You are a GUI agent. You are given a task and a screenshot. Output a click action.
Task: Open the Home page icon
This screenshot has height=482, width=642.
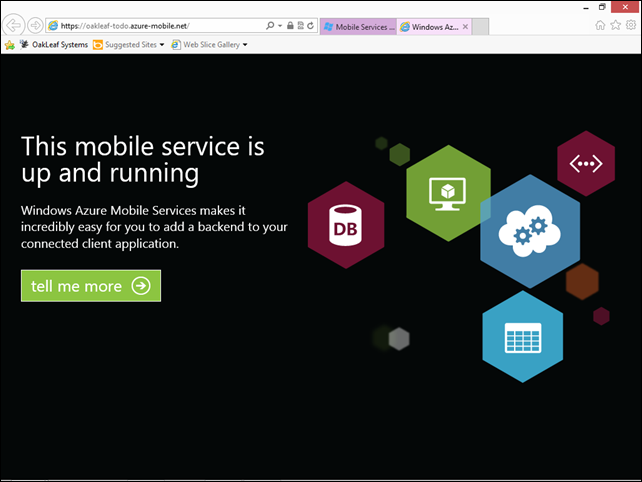tap(600, 25)
